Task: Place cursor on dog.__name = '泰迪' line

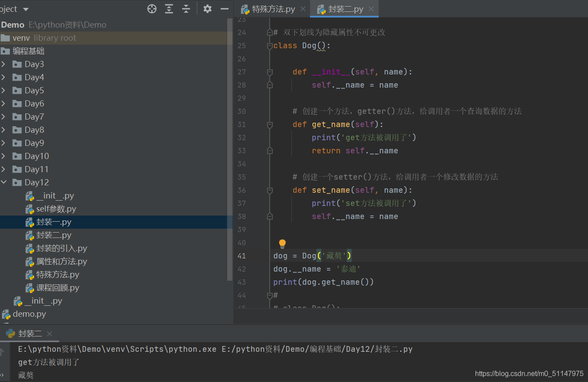Action: 317,269
